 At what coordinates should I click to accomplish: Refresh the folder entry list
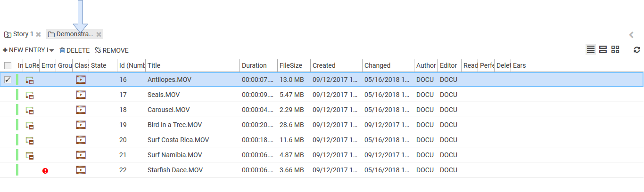point(637,50)
